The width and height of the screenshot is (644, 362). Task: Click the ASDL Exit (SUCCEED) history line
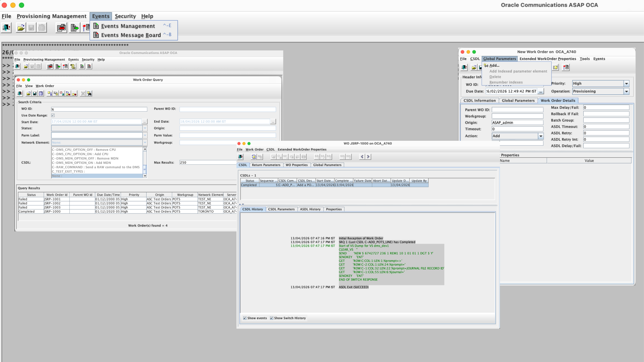click(354, 287)
